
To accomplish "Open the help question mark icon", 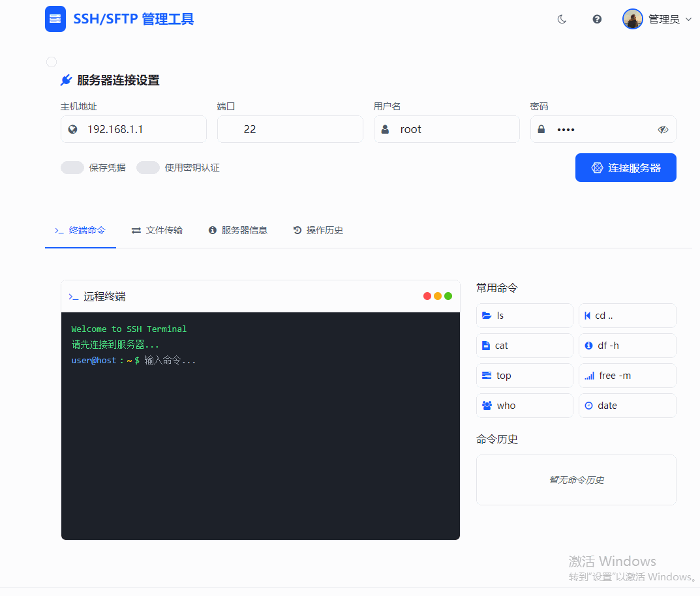I will (596, 19).
